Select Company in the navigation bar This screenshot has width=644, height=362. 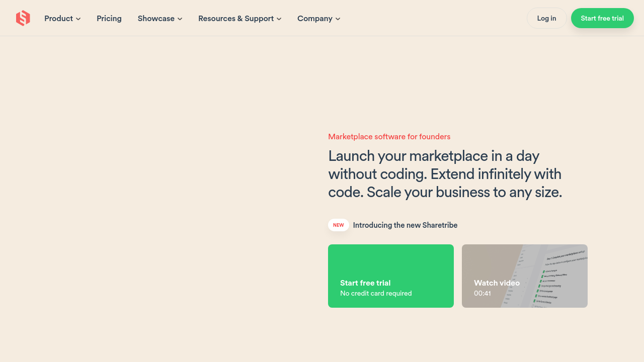point(314,19)
